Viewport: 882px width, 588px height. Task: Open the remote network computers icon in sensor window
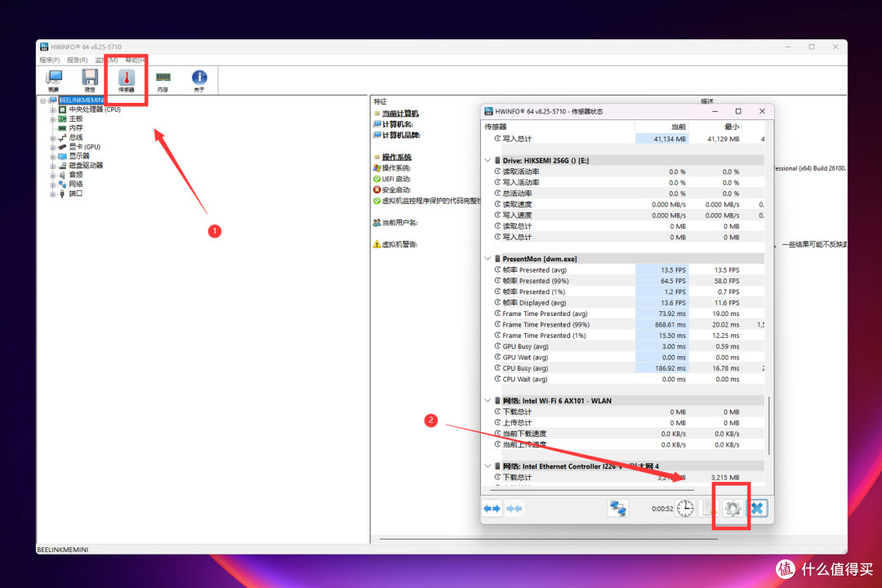tap(617, 509)
